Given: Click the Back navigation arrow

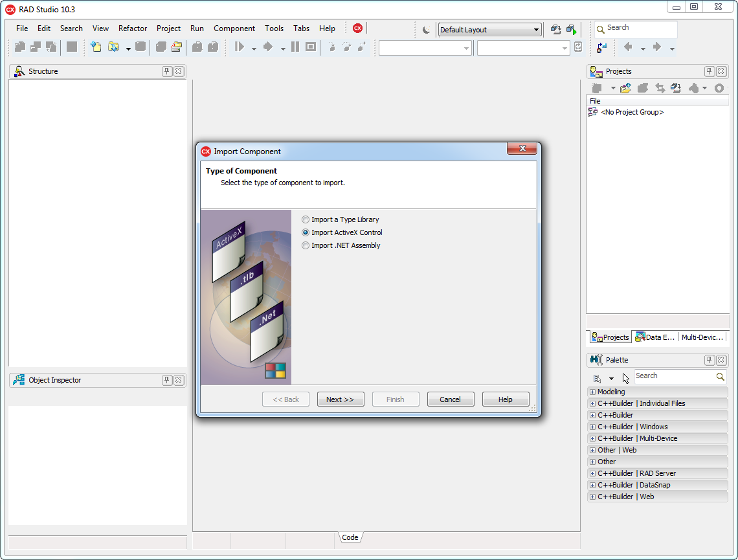Looking at the screenshot, I should click(628, 47).
